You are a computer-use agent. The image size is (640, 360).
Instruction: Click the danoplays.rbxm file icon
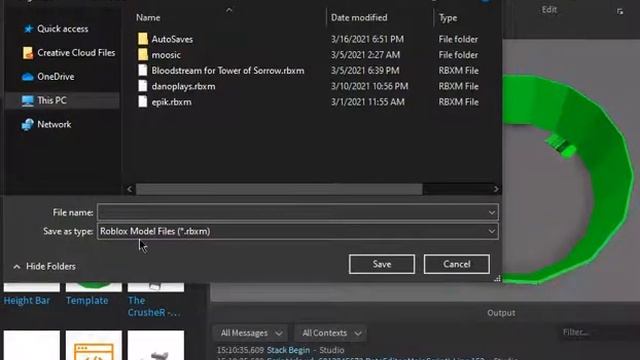[142, 86]
